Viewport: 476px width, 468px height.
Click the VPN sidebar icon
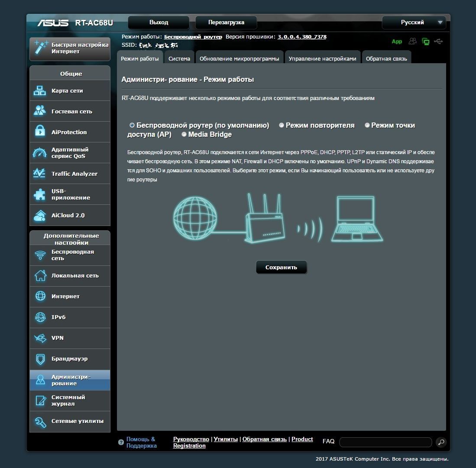(x=40, y=338)
